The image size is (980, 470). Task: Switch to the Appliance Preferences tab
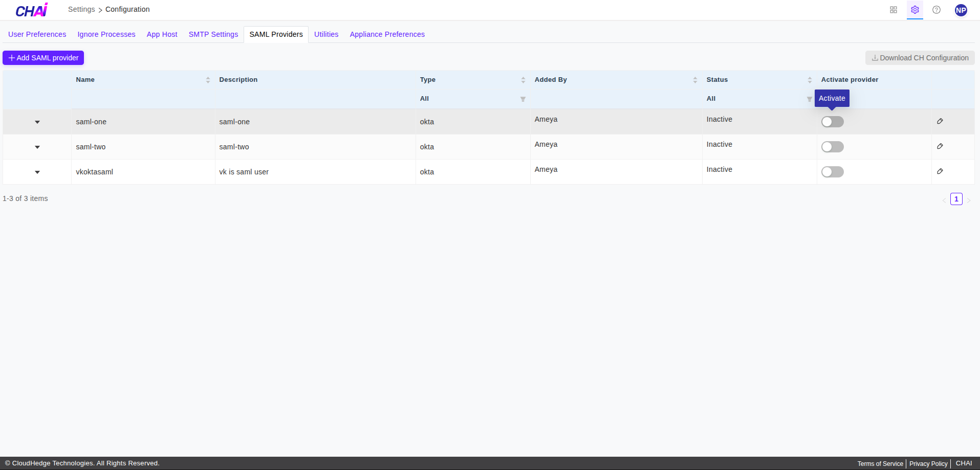coord(387,34)
